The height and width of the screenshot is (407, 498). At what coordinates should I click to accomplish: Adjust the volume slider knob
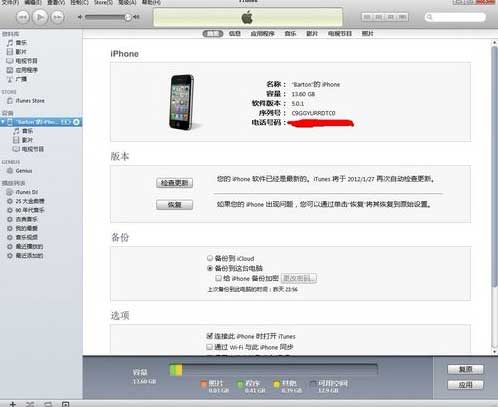tap(128, 17)
